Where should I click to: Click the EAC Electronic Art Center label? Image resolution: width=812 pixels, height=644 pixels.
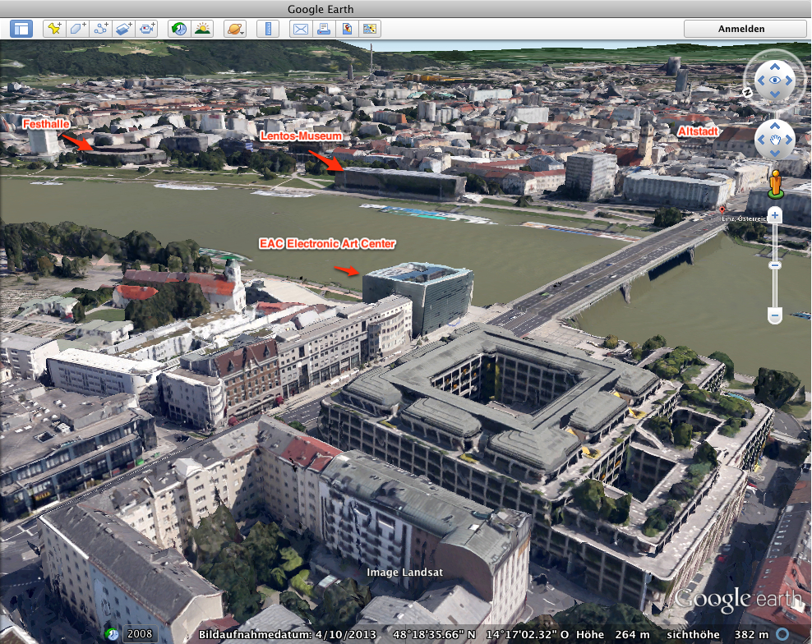(327, 244)
